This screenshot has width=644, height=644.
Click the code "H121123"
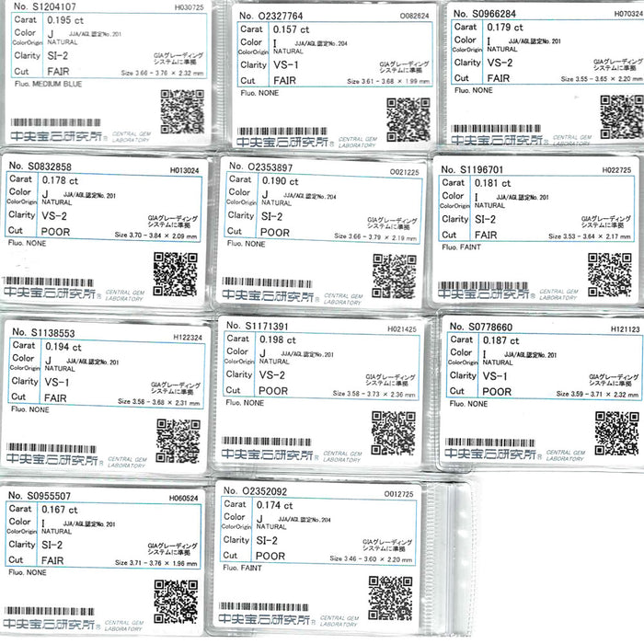(x=625, y=329)
